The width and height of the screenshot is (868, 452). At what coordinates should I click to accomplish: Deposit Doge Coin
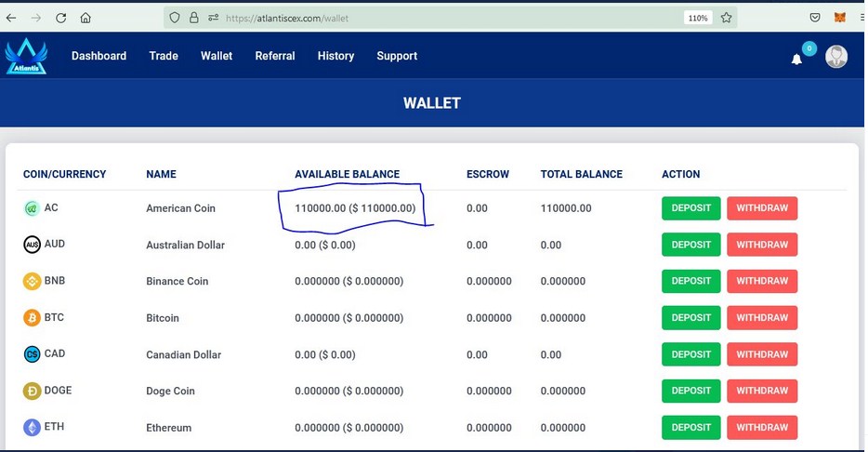click(690, 391)
